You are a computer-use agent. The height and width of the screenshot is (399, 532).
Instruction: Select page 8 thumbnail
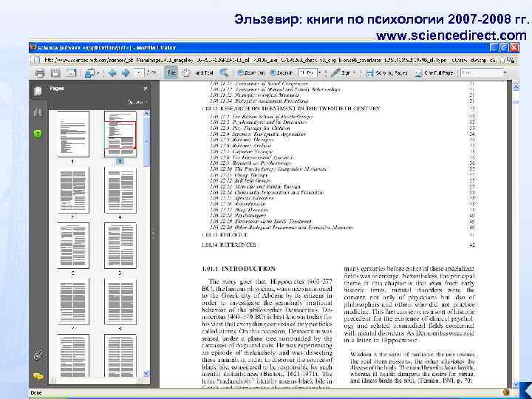tap(120, 301)
